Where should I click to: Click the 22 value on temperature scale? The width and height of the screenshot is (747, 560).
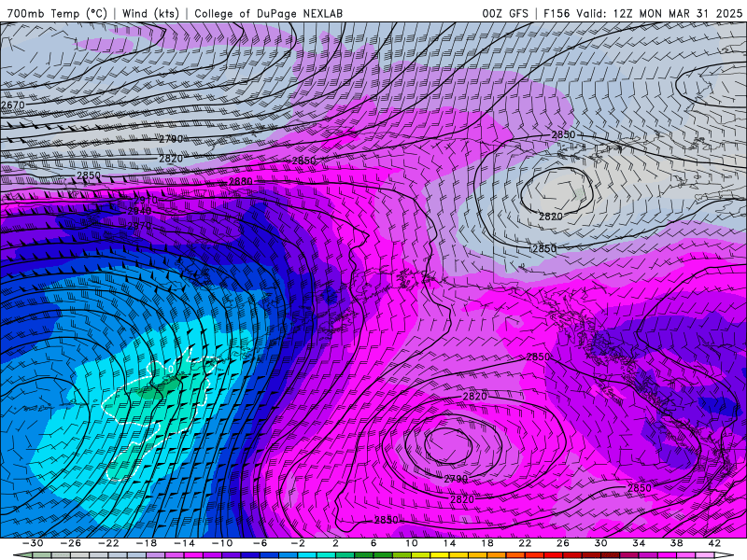click(x=525, y=543)
